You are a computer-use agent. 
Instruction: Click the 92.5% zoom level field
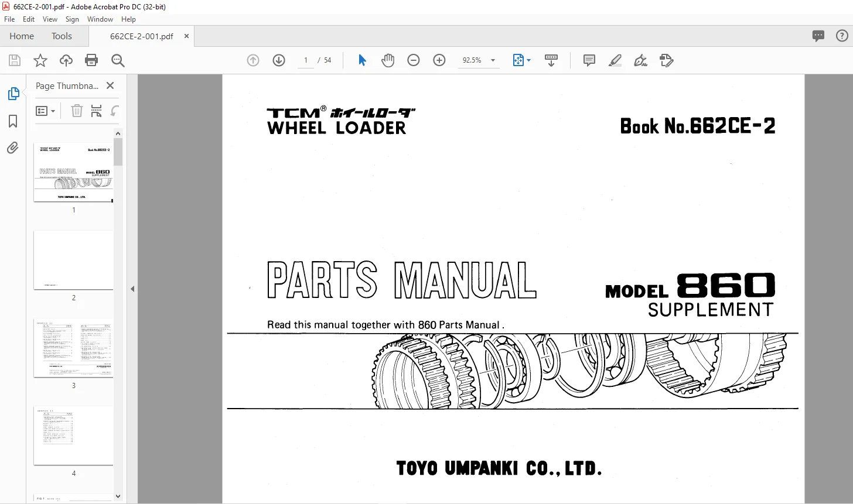[472, 60]
